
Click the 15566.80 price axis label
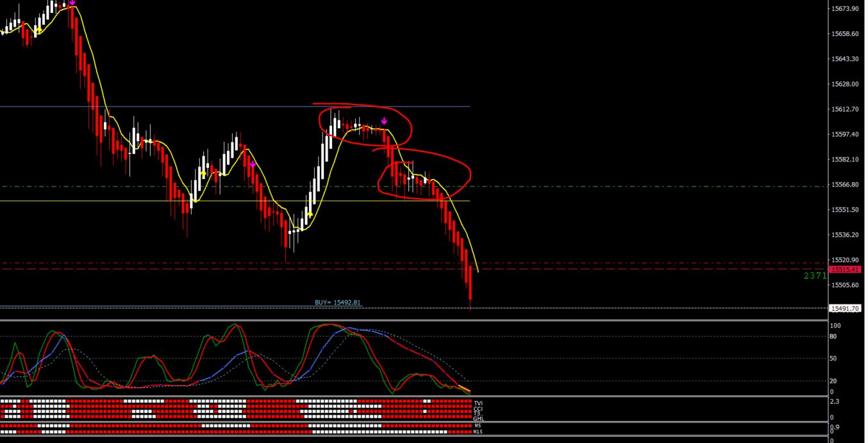click(x=844, y=185)
